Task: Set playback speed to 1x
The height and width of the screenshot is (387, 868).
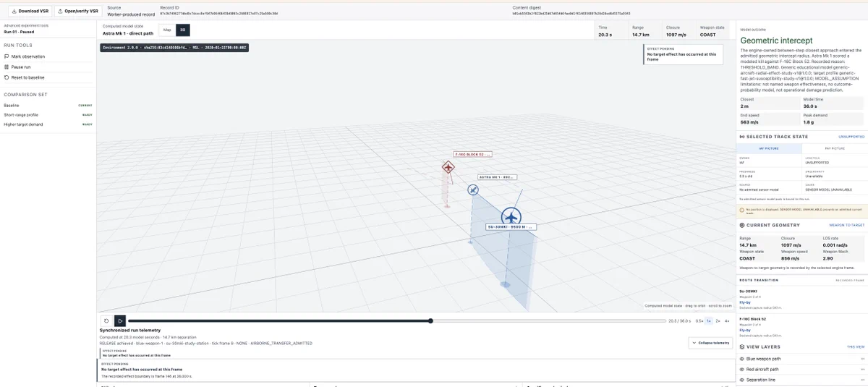Action: [709, 320]
